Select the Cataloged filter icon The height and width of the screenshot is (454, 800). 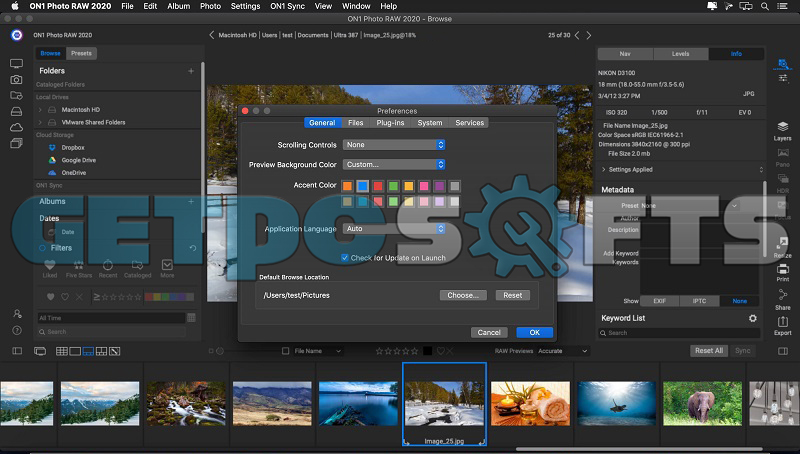137,265
